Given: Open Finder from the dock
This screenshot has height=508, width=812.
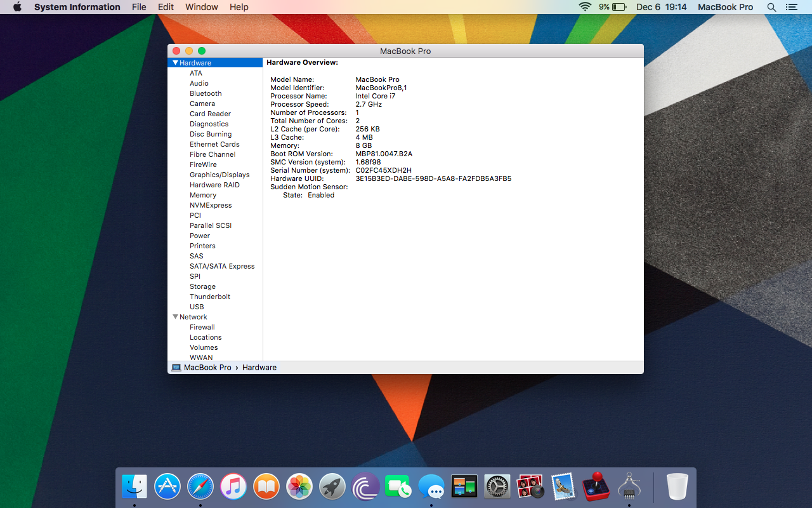Looking at the screenshot, I should click(x=134, y=487).
